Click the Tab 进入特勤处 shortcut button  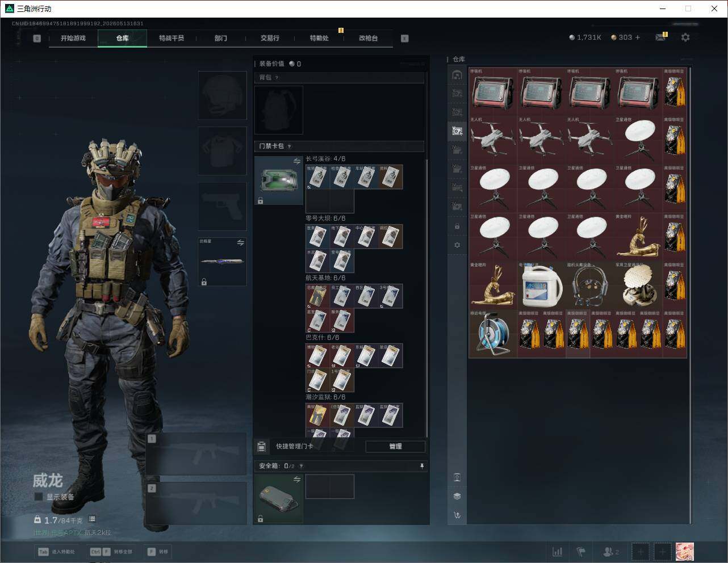tap(56, 552)
